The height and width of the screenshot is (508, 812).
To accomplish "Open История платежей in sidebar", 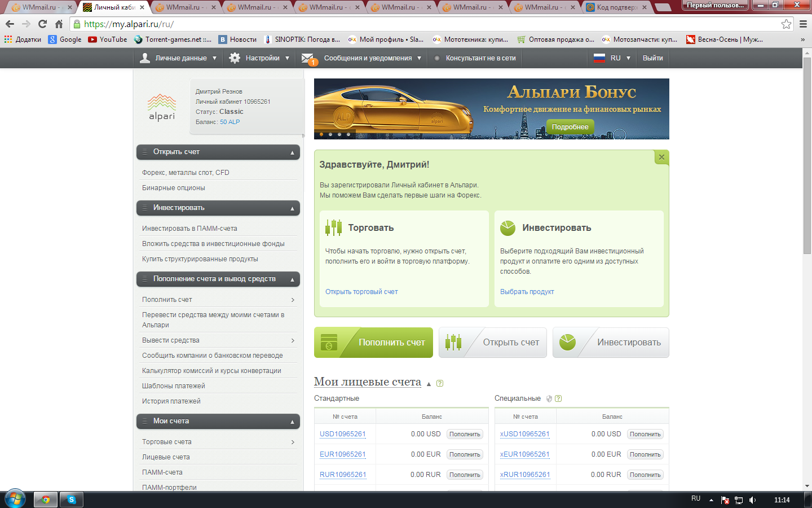I will coord(171,401).
